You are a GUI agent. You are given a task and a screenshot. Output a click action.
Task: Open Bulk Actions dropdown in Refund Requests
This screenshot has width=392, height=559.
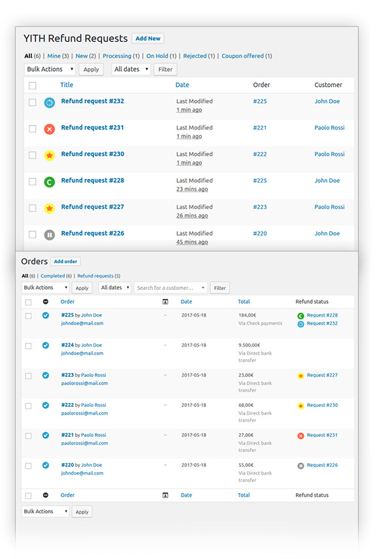click(x=50, y=69)
